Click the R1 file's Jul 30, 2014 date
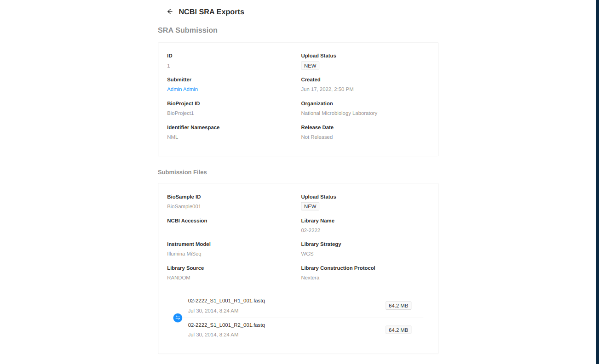Viewport: 599px width, 364px height. tap(213, 311)
